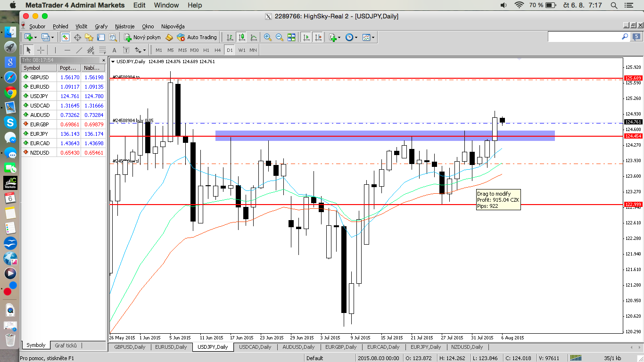The image size is (644, 362).
Task: Open the Help menu in macOS bar
Action: click(195, 5)
